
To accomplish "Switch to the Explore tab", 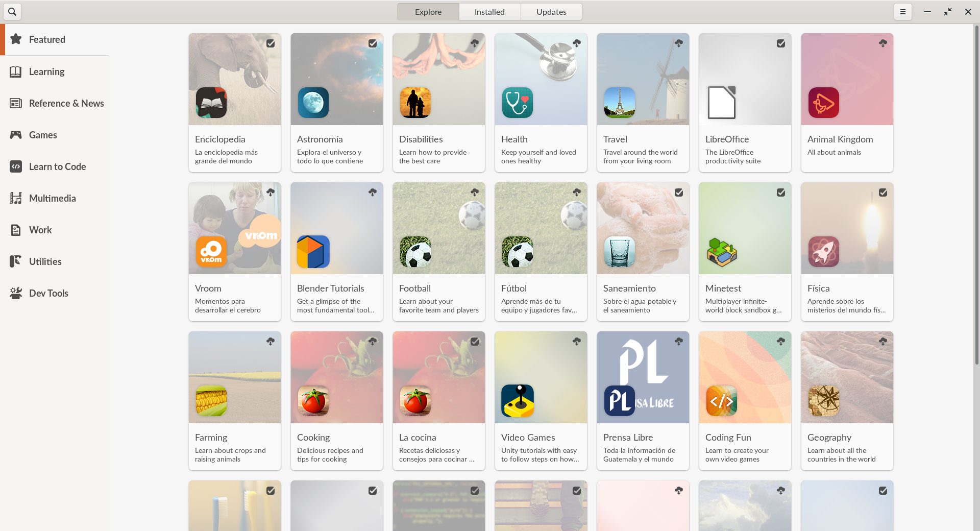I will click(428, 12).
